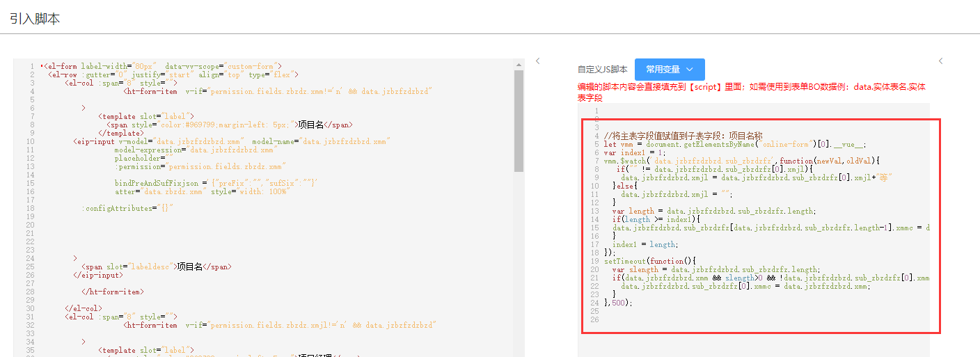980x357 pixels.
Task: Click the '},500);' line in JS editor
Action: click(619, 303)
